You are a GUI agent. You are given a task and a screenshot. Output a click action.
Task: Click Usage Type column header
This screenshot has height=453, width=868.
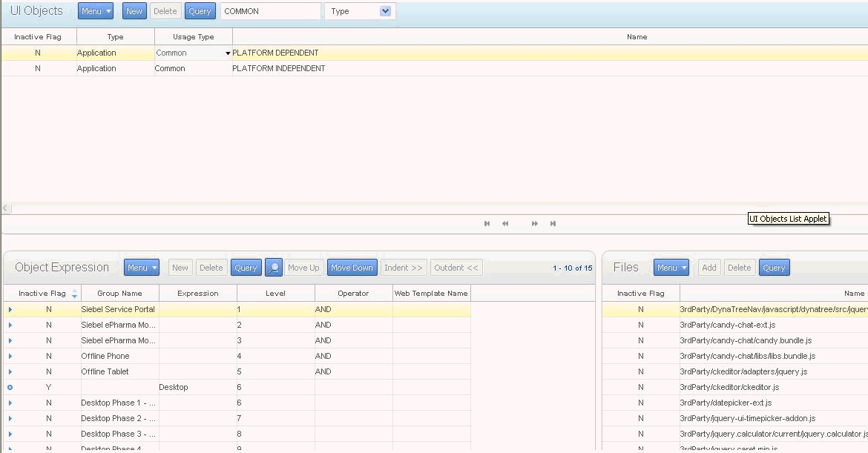coord(193,37)
